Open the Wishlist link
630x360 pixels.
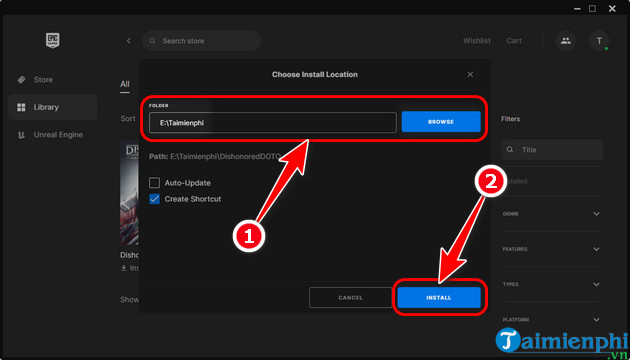coord(477,41)
